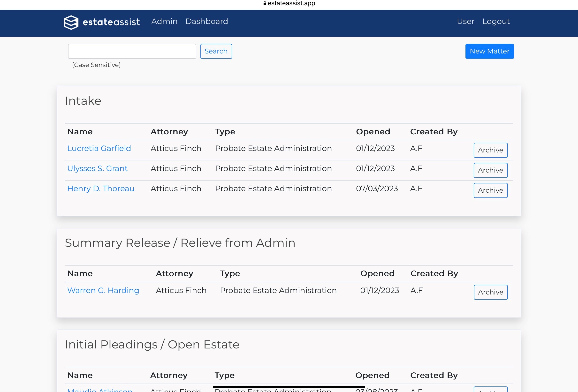The image size is (578, 392).
Task: Click Opened column header in Summary Release table
Action: 377,274
